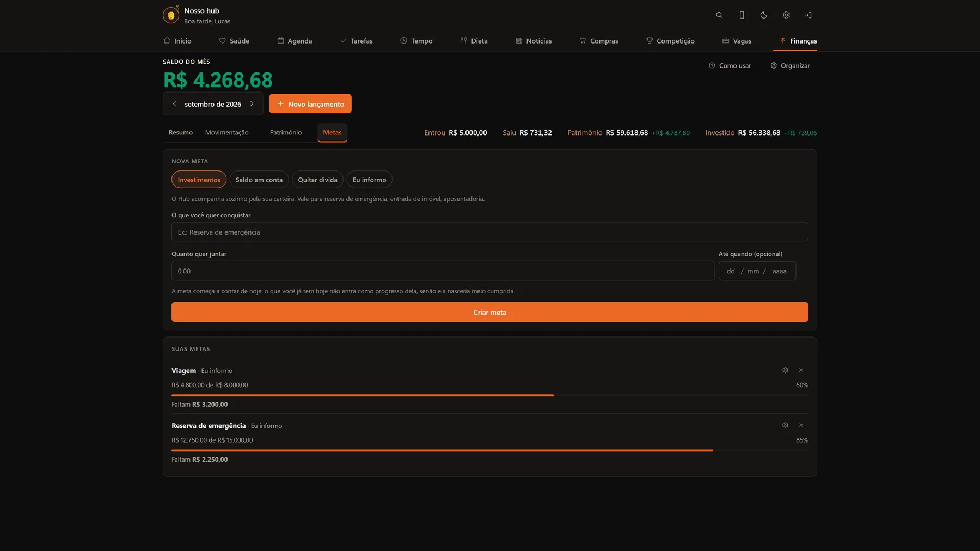Click the Nosso hub logo avatar
This screenshot has height=551, width=980.
coord(171,15)
